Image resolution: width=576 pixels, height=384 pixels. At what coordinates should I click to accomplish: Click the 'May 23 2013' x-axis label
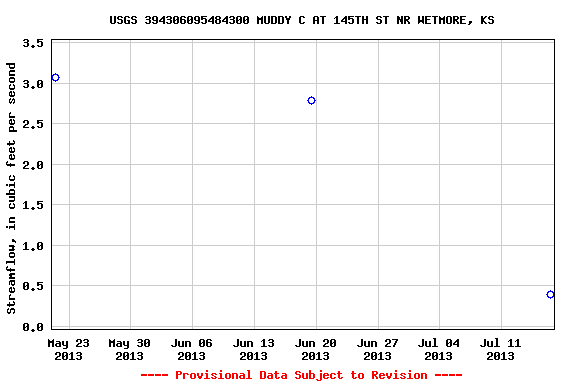68,349
